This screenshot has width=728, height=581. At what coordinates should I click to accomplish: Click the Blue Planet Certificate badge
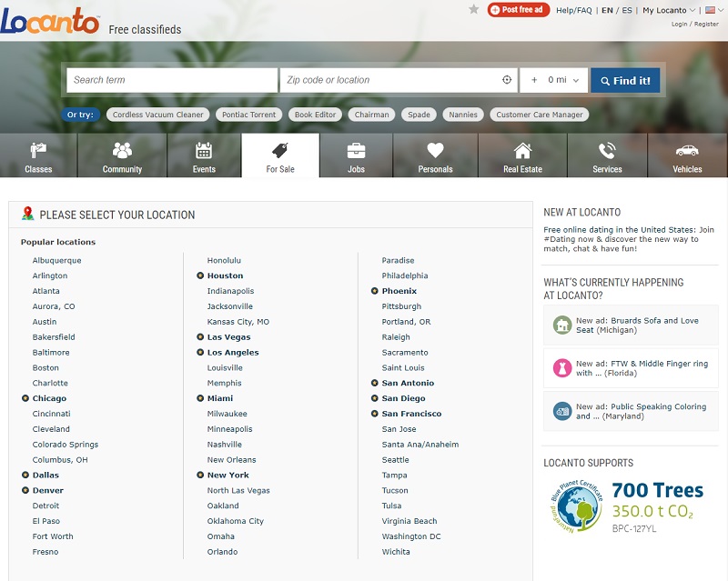point(576,506)
